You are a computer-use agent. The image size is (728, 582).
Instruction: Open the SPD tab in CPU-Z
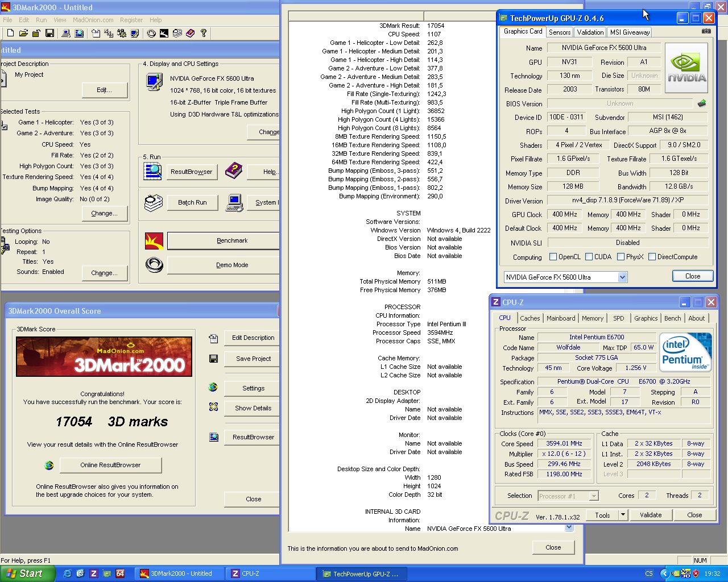(619, 318)
